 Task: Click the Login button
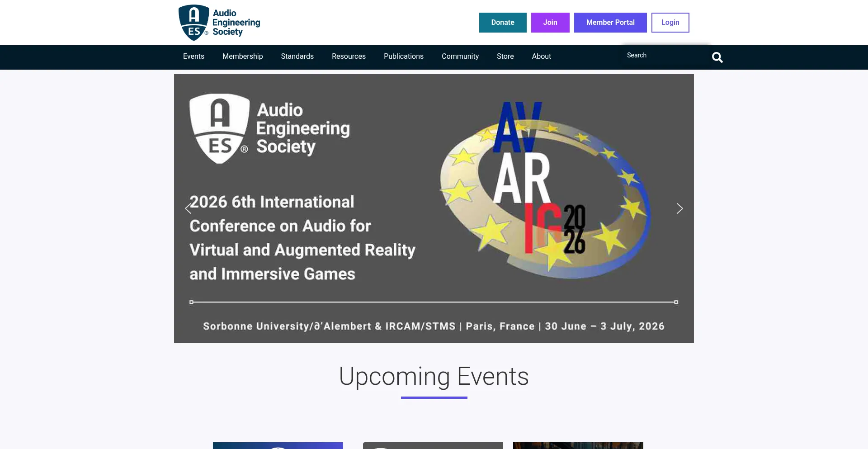coord(670,23)
